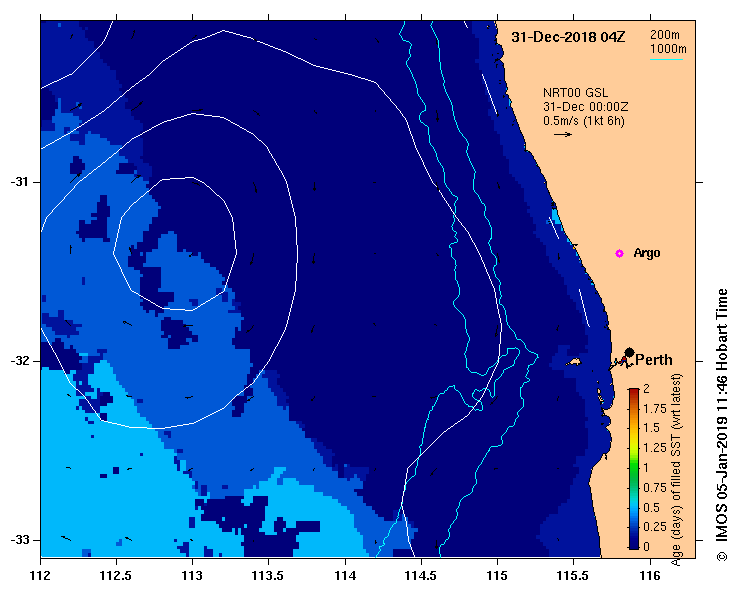
Task: Click the colorbar value 0.5 label
Action: (652, 507)
